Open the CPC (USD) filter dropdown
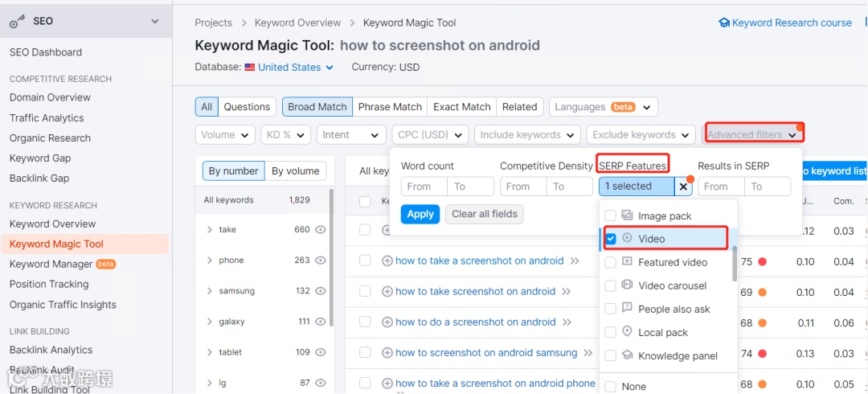 tap(430, 134)
